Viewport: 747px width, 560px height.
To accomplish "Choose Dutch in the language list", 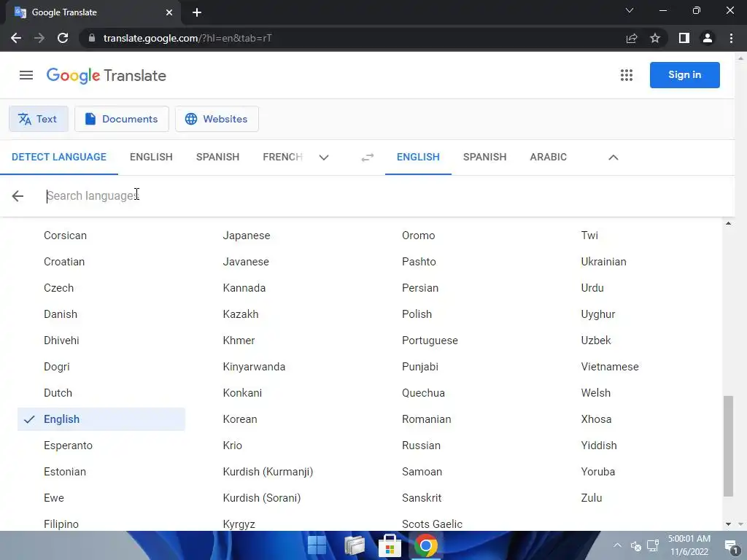I will (58, 393).
